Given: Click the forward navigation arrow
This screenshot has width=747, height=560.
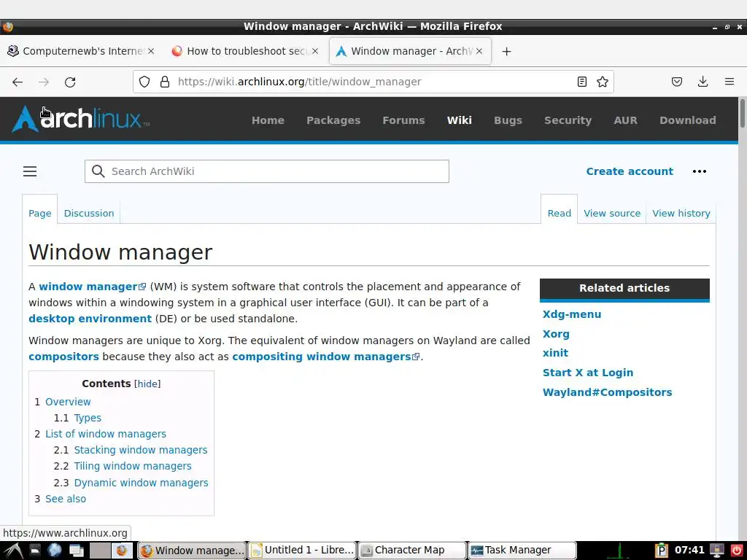Looking at the screenshot, I should [44, 82].
